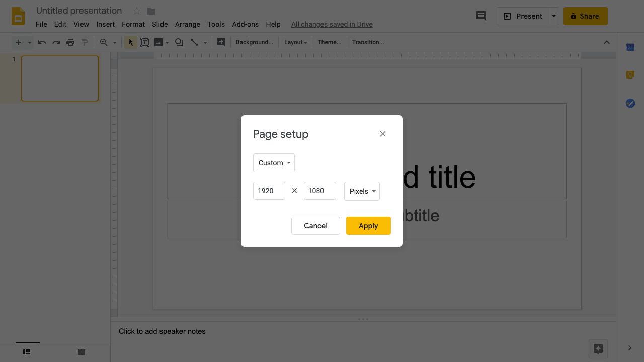Open the Pixels units dropdown

[362, 191]
